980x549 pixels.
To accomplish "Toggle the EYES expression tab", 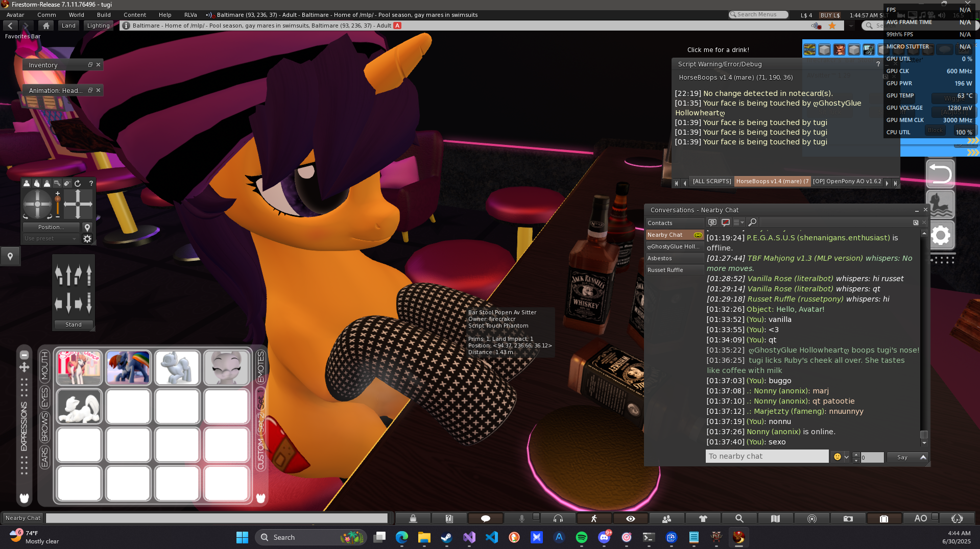I will coord(44,397).
